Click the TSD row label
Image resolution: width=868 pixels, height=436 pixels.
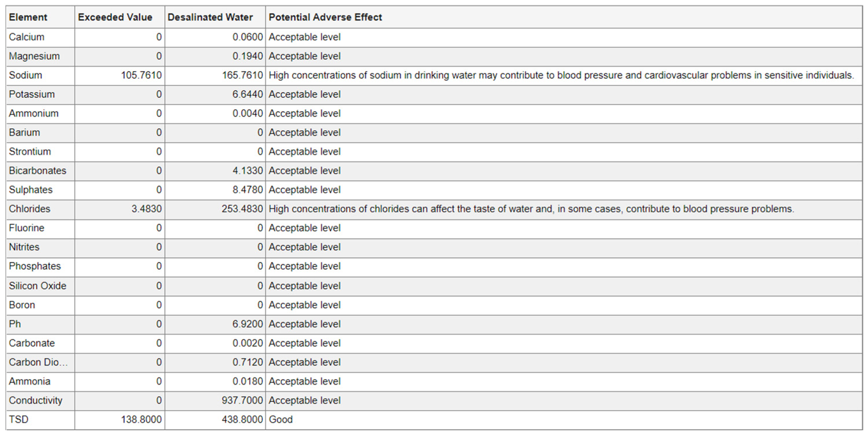click(x=19, y=419)
